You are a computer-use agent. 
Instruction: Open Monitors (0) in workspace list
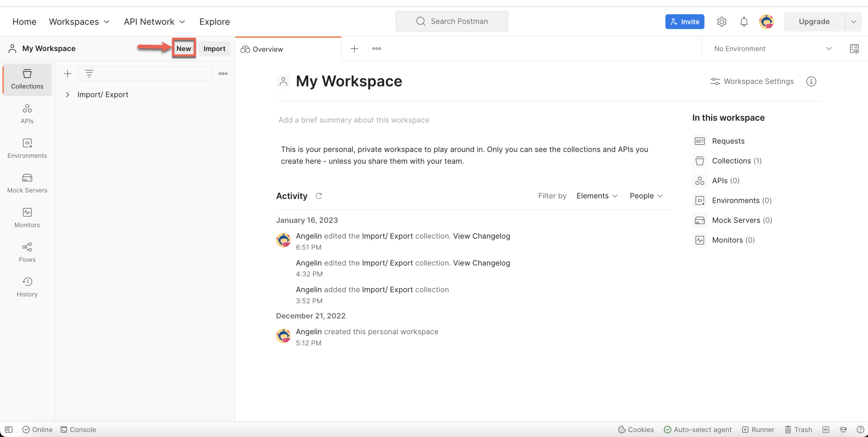click(724, 240)
